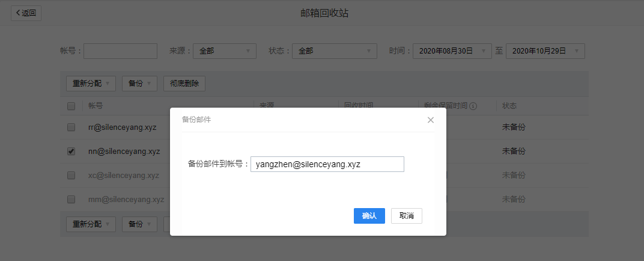Screen dimensions: 644x261
Task: Click the 状态 column header
Action: (509, 106)
